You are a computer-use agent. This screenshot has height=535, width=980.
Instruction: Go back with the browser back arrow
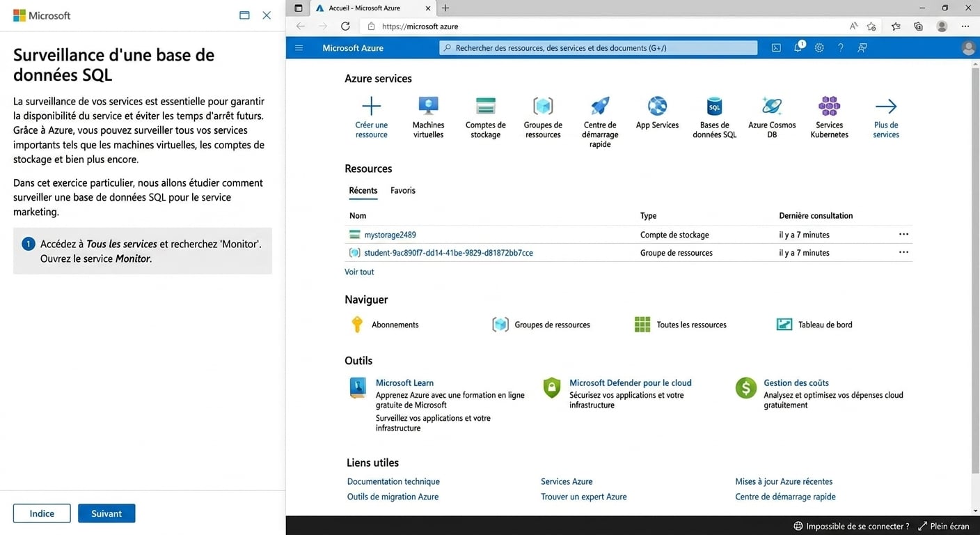[x=301, y=26]
